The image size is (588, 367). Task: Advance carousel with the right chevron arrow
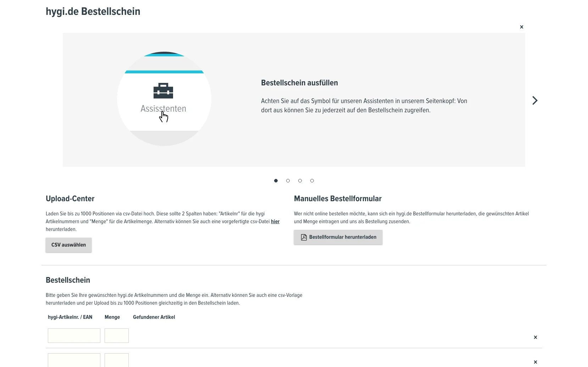pos(535,101)
